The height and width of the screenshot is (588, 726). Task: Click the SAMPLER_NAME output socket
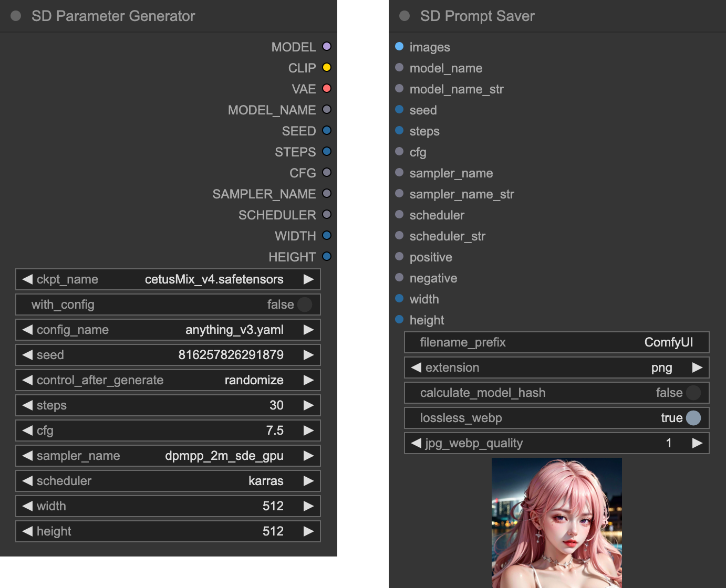click(327, 193)
